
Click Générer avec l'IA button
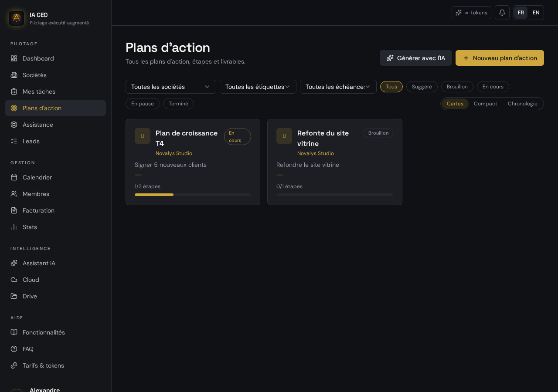tap(416, 58)
